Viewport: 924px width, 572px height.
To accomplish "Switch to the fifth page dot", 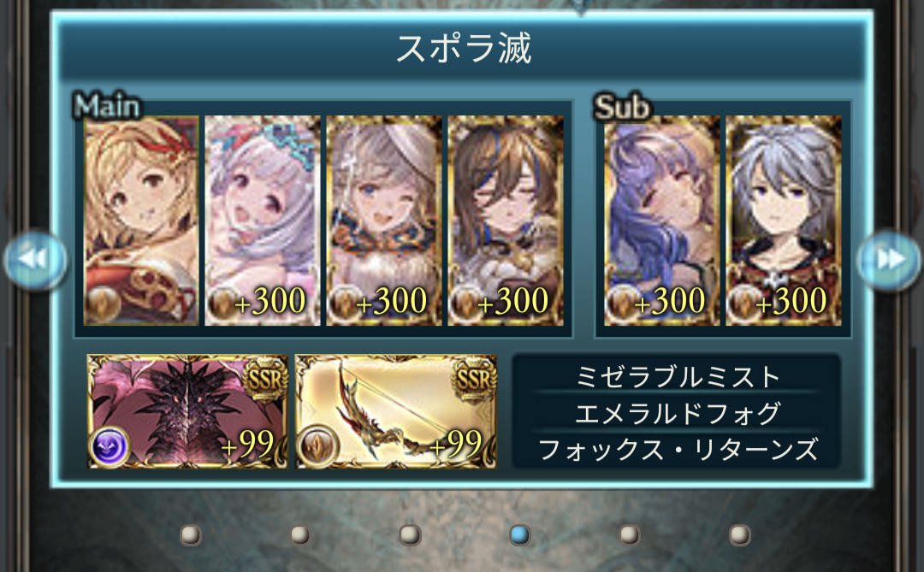I will (630, 535).
